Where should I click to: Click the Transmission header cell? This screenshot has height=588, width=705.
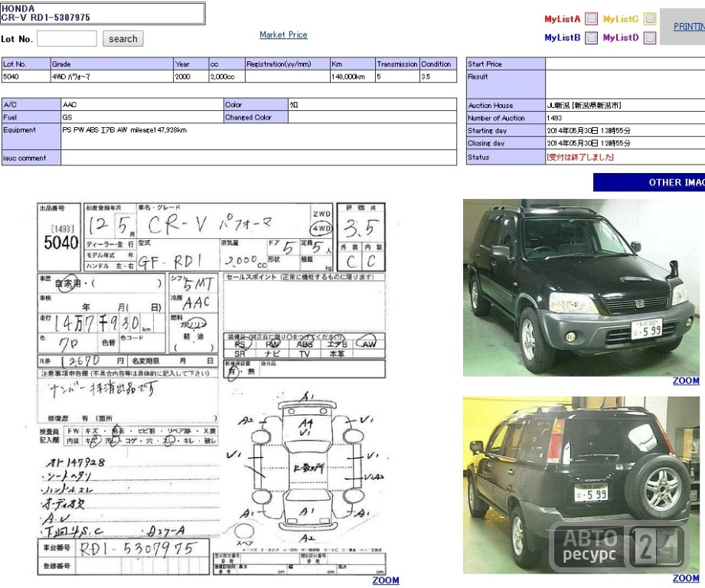click(x=397, y=64)
